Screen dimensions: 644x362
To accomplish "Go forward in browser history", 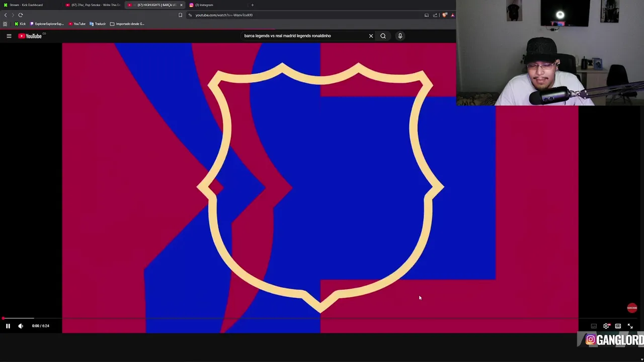I will coord(13,15).
